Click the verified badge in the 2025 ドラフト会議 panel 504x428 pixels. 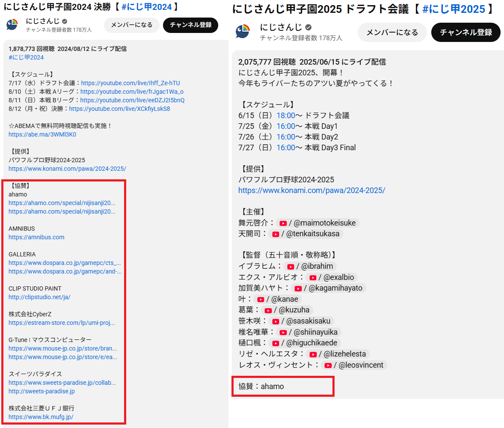[x=308, y=27]
